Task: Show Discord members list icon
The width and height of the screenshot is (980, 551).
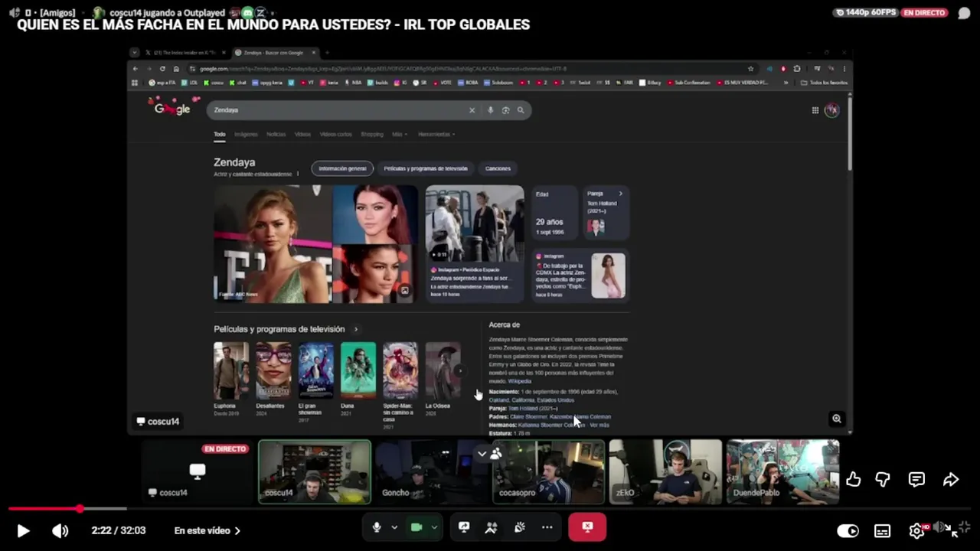Action: click(496, 454)
